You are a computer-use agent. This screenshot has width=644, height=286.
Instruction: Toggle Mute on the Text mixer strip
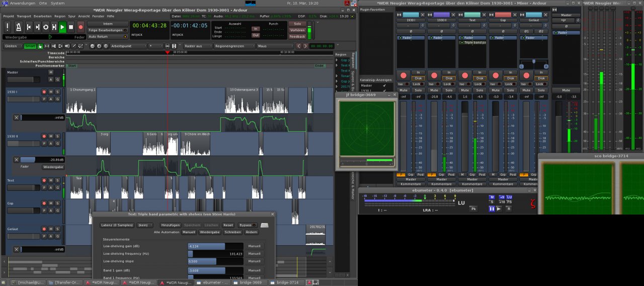pos(465,90)
